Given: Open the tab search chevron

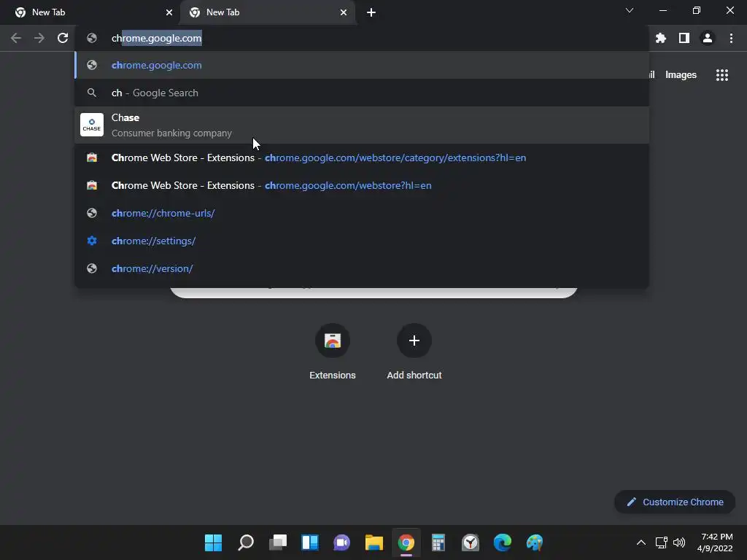Looking at the screenshot, I should pos(630,10).
